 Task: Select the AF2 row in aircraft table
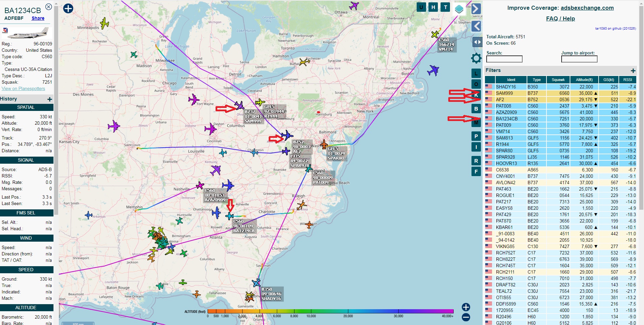coord(560,99)
